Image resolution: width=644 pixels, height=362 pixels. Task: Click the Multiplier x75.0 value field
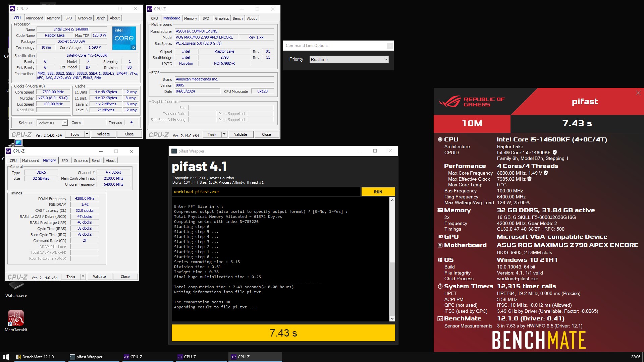click(x=53, y=98)
